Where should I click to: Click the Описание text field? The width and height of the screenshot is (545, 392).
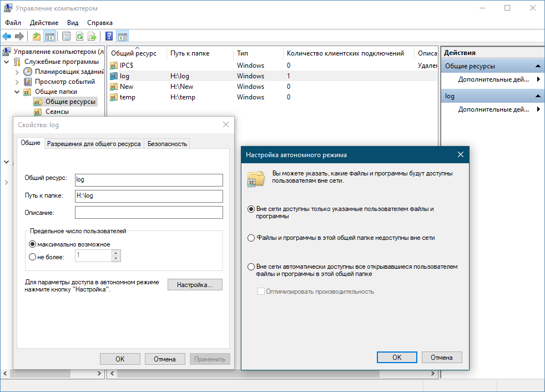pyautogui.click(x=148, y=212)
